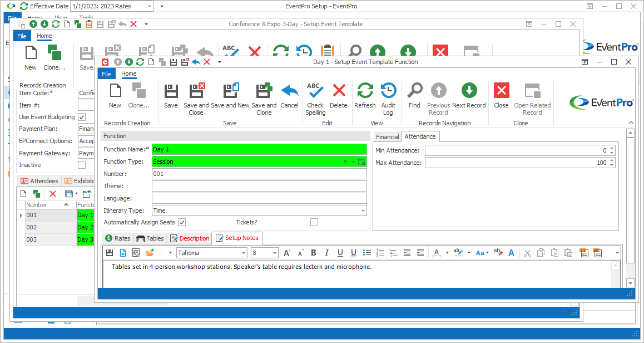The image size is (644, 343).
Task: Click the Cancel arrow in the function ribbon
Action: click(290, 95)
